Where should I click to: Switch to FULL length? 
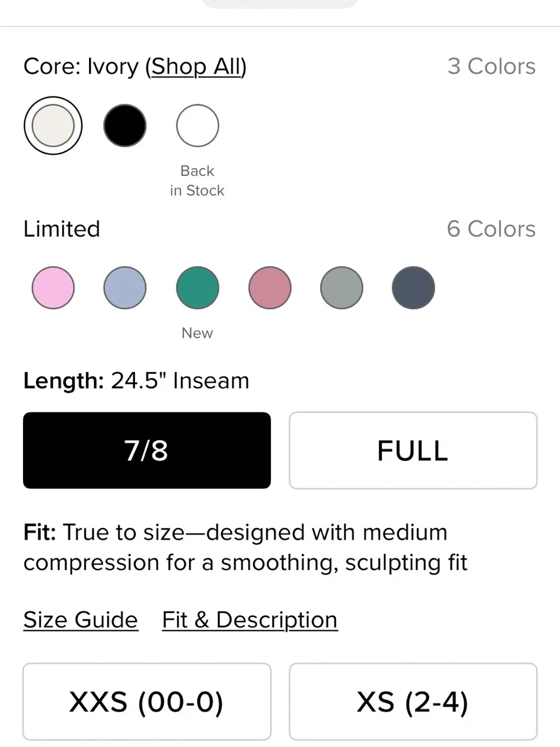[x=413, y=450]
